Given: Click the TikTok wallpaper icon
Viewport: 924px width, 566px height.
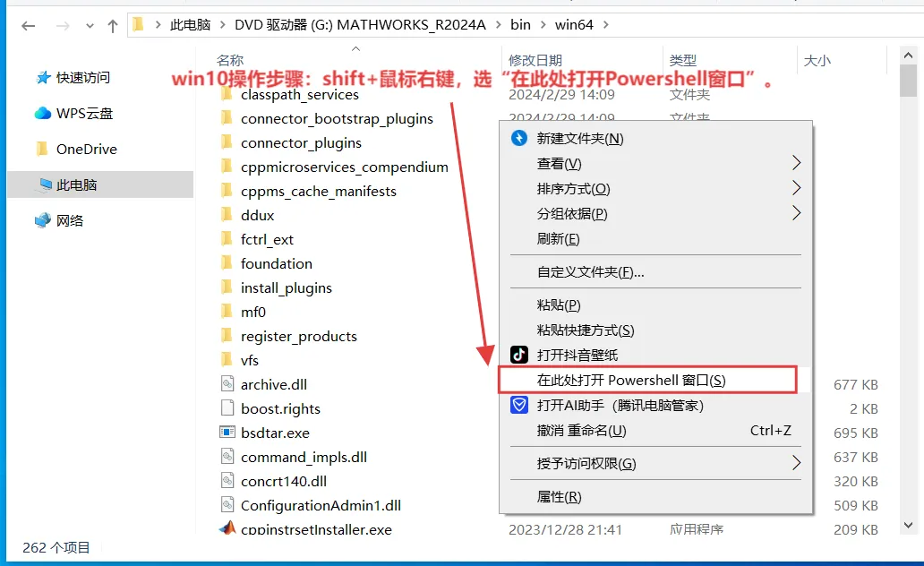Looking at the screenshot, I should [519, 355].
